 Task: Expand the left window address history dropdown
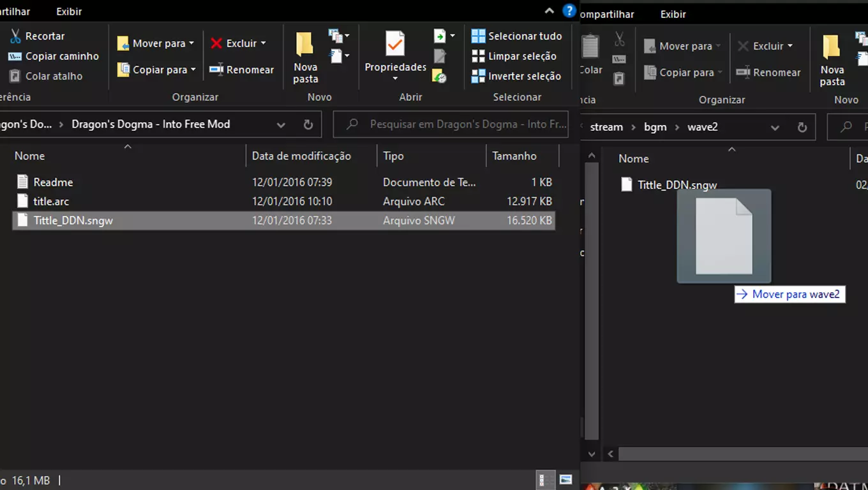(281, 125)
